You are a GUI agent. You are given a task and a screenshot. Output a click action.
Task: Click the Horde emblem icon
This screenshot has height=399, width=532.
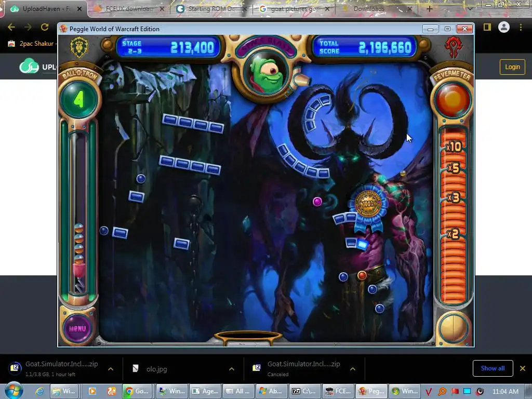[x=453, y=47]
